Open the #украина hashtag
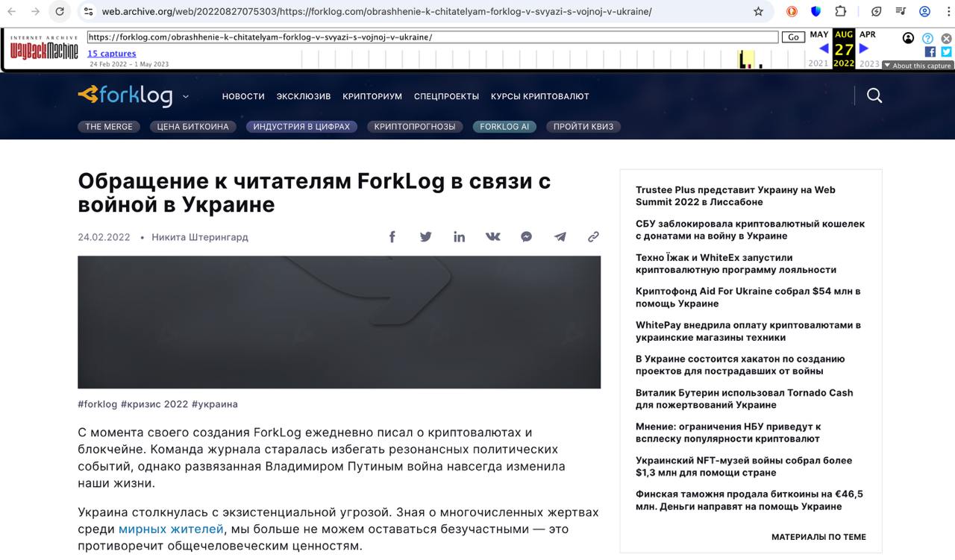 tap(215, 404)
